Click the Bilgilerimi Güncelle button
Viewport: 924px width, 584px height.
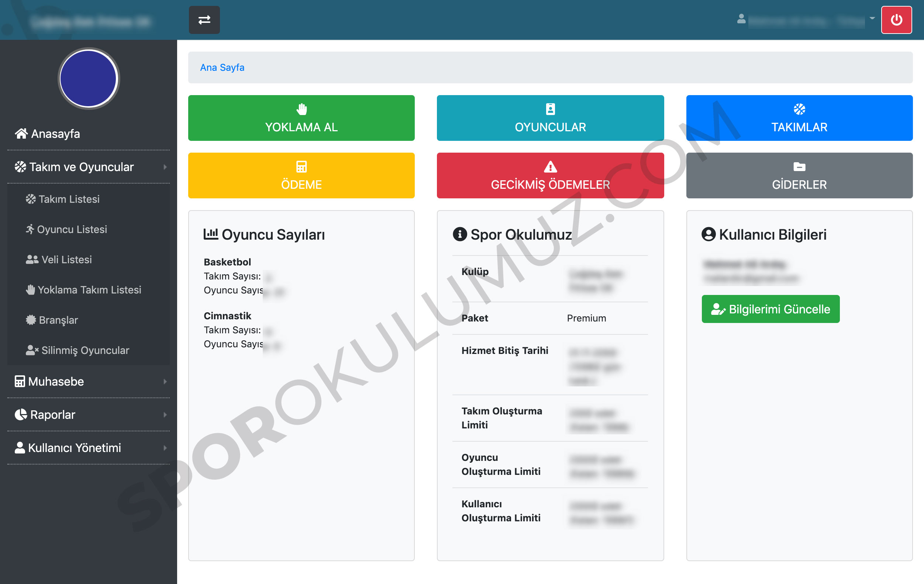tap(770, 309)
